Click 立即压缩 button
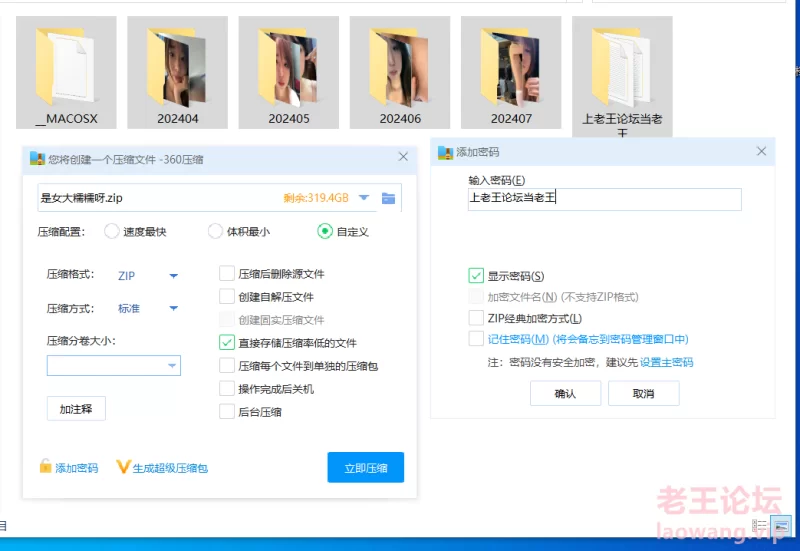The height and width of the screenshot is (551, 800). [x=366, y=467]
